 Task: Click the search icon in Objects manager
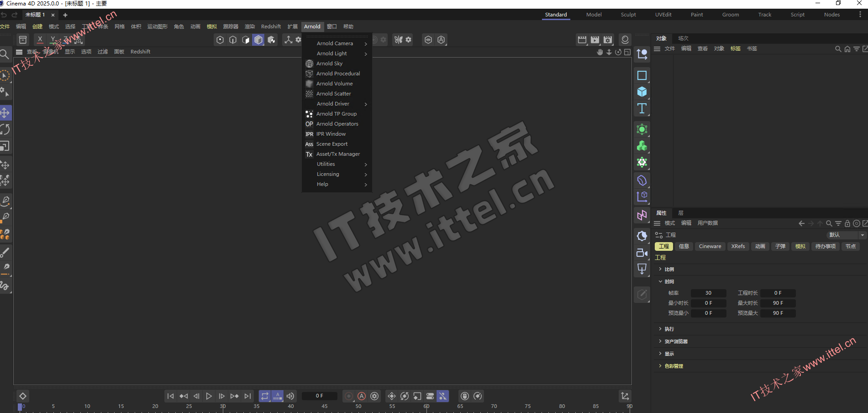(x=838, y=49)
